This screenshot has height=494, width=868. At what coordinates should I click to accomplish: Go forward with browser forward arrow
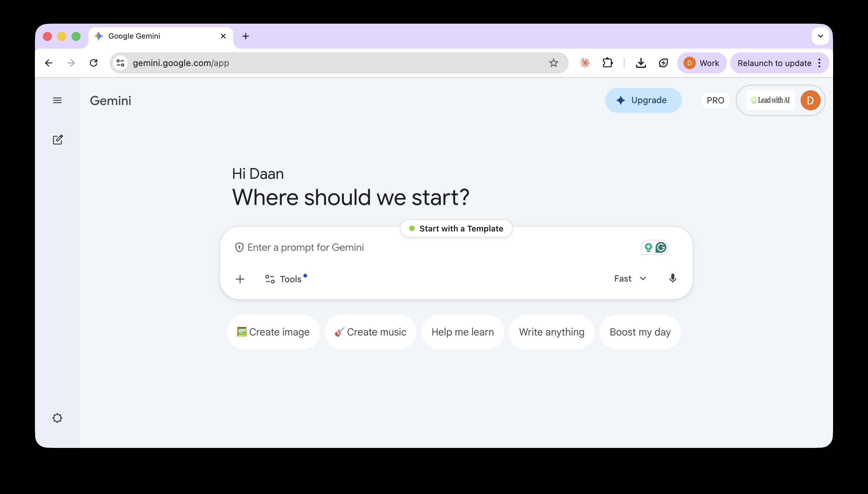coord(71,63)
